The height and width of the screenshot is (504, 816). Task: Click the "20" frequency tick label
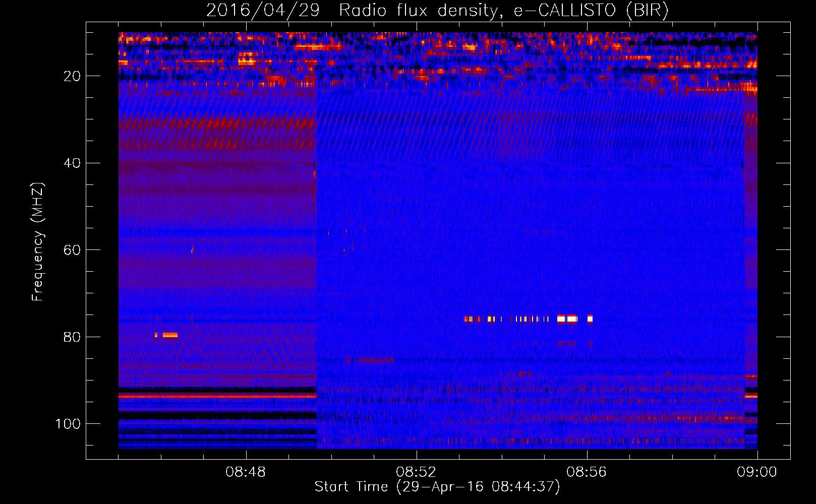click(x=73, y=76)
